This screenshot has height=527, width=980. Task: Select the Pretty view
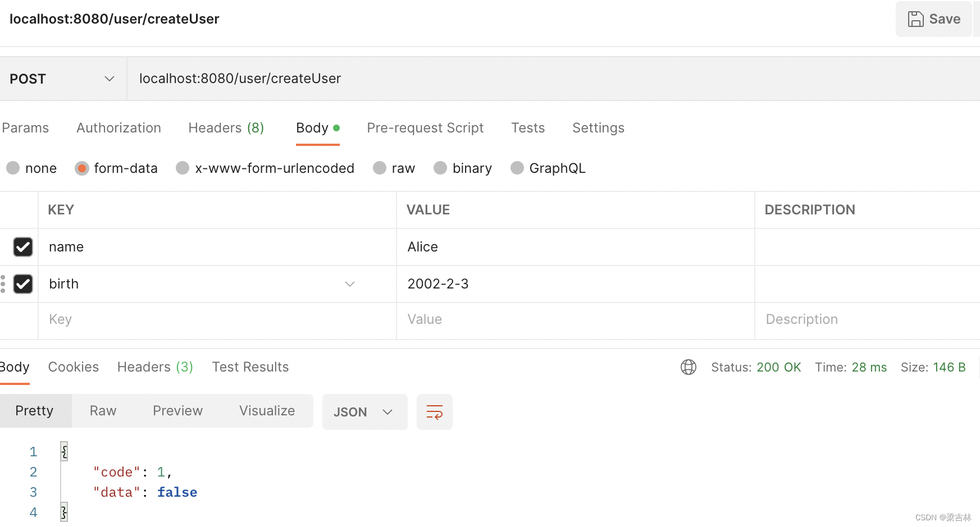click(x=35, y=411)
